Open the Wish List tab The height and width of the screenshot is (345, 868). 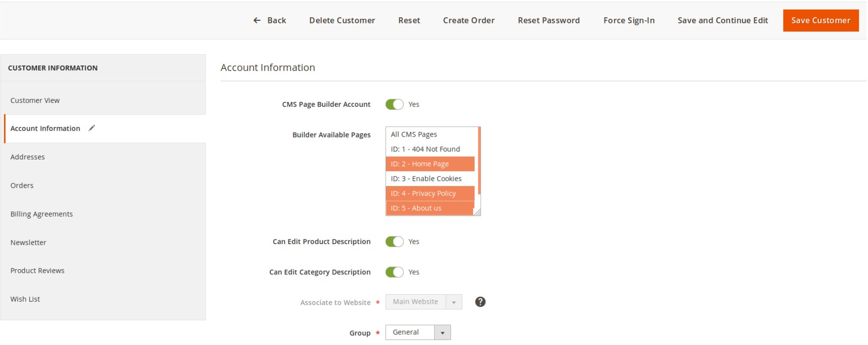(25, 299)
